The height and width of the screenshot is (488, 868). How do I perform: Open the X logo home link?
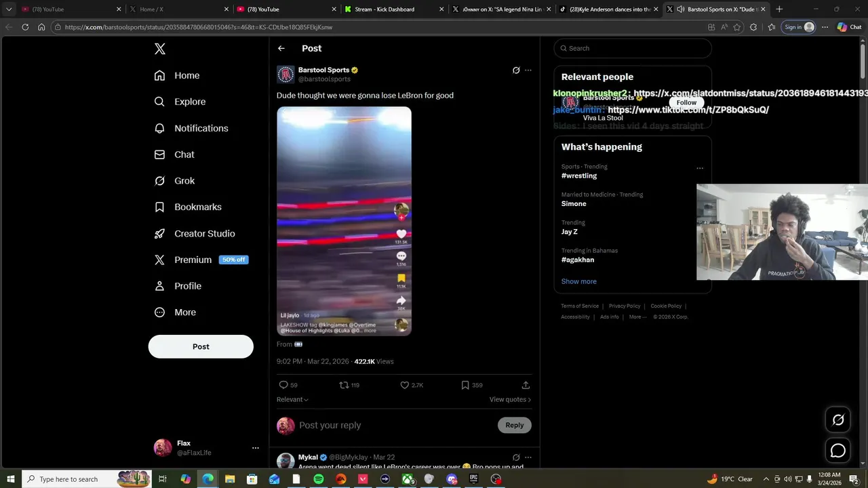160,49
